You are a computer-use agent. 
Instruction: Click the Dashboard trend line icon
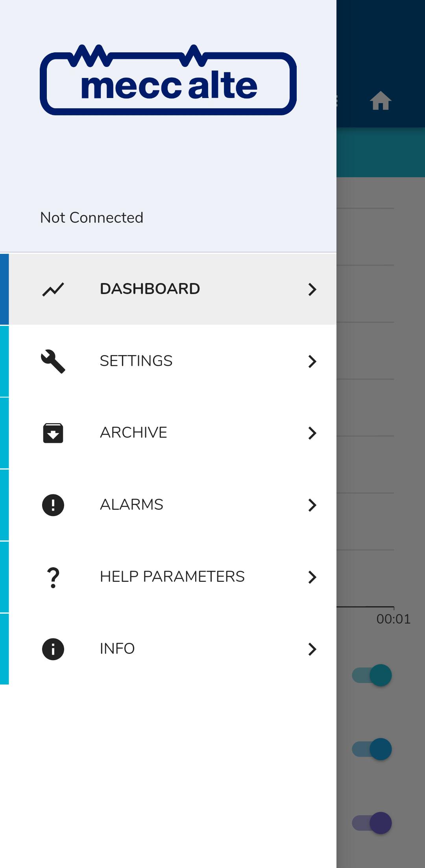pyautogui.click(x=53, y=289)
